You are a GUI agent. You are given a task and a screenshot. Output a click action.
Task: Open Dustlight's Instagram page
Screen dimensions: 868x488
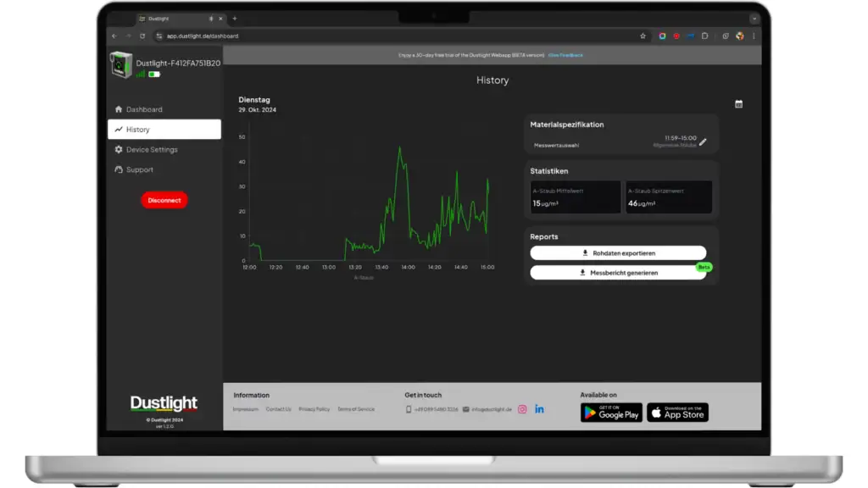tap(522, 409)
